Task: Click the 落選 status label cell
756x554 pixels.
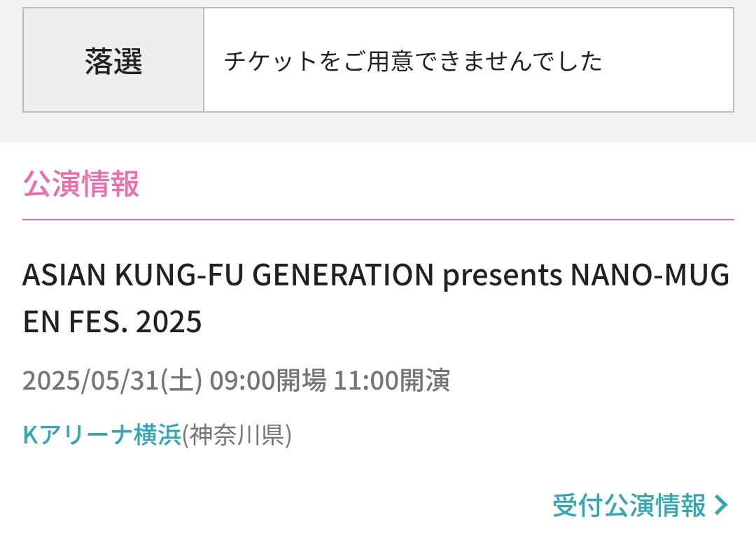Action: coord(113,60)
